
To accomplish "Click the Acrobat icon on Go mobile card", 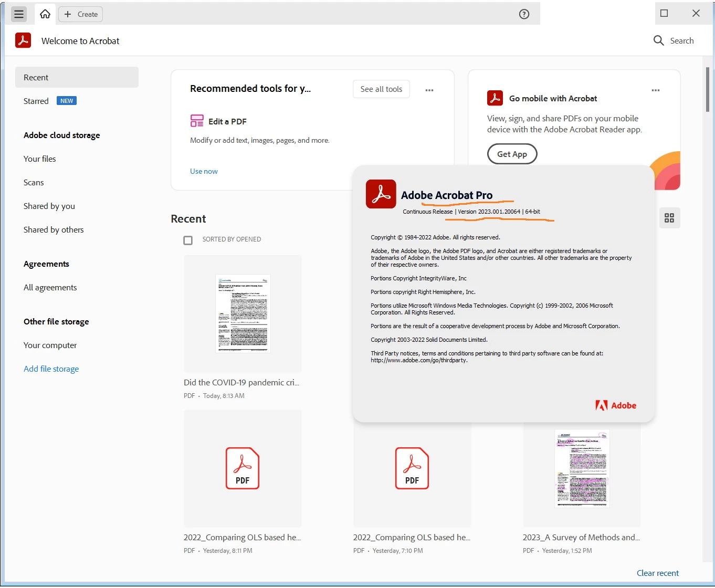I will pyautogui.click(x=495, y=98).
